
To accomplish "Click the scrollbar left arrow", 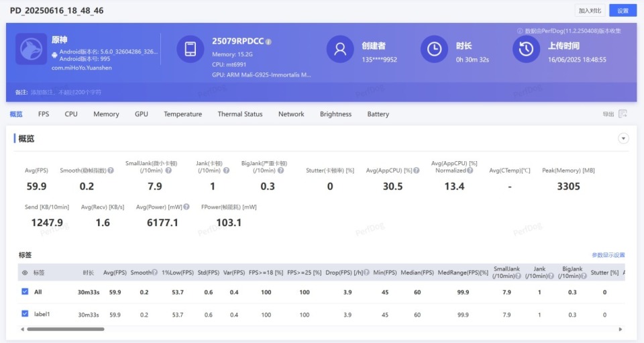I will click(23, 329).
